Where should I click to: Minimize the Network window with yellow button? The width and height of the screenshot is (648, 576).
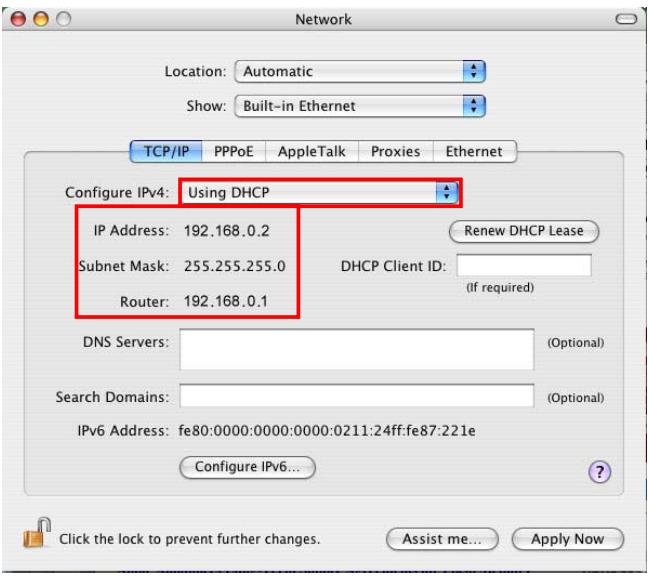coord(41,19)
